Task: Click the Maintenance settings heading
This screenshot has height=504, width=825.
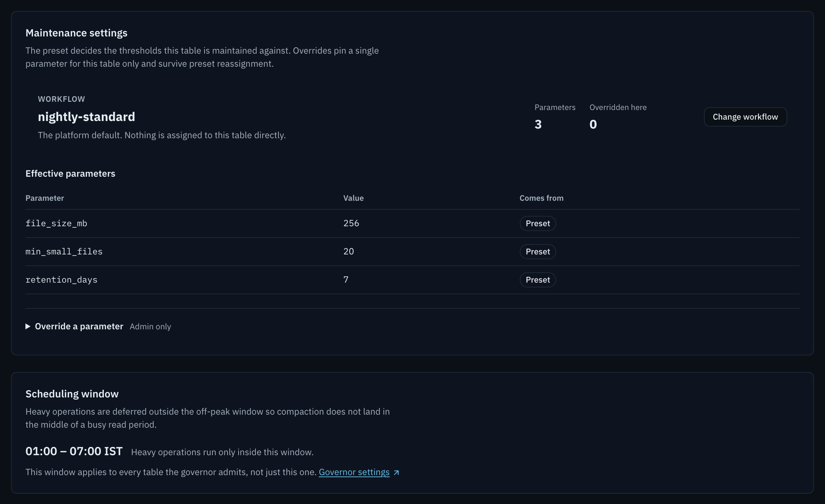Action: 76,33
